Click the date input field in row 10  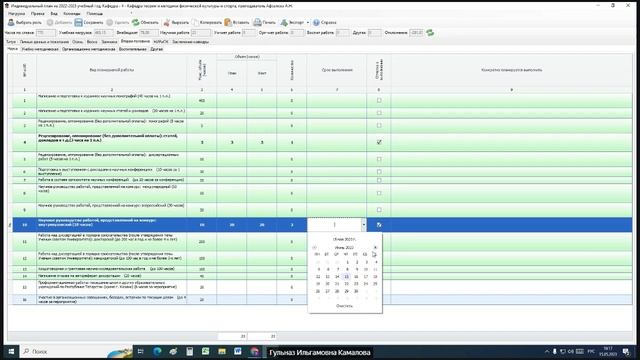pos(334,225)
